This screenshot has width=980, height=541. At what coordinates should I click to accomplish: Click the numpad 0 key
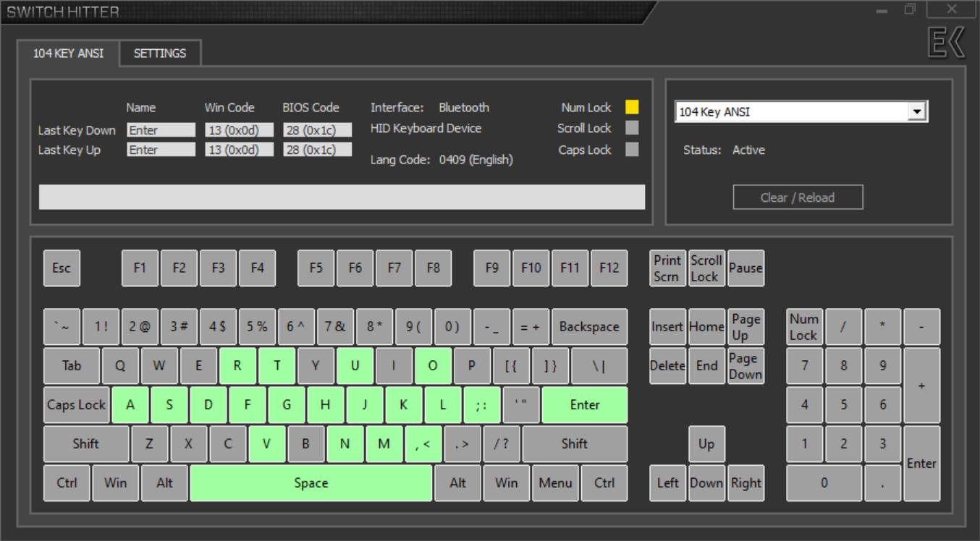pyautogui.click(x=824, y=483)
